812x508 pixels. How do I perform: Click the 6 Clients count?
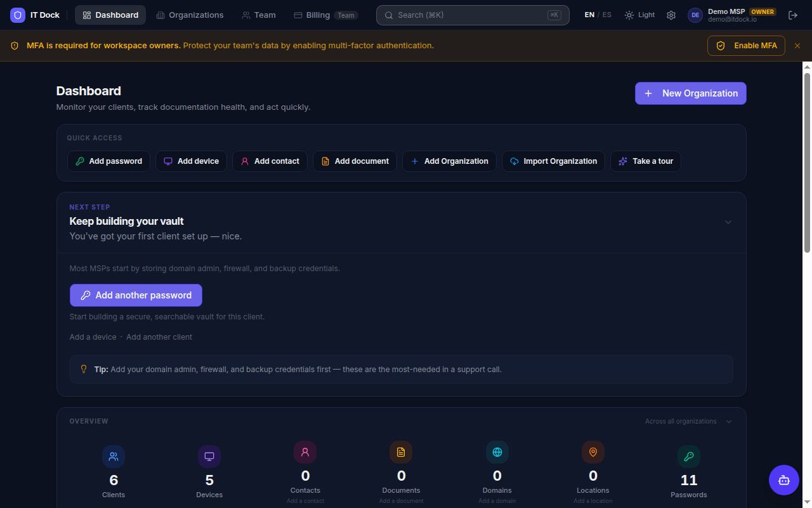(114, 481)
